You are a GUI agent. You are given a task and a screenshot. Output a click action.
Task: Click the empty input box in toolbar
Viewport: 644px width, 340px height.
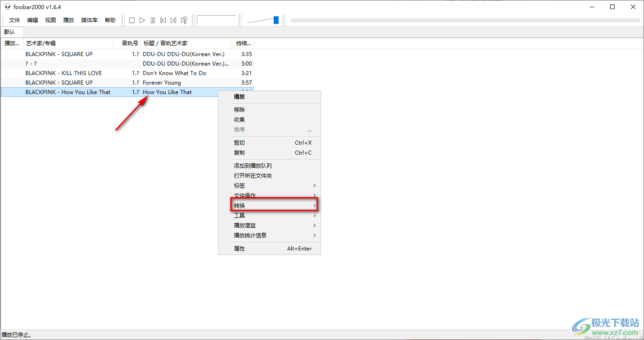tap(217, 20)
